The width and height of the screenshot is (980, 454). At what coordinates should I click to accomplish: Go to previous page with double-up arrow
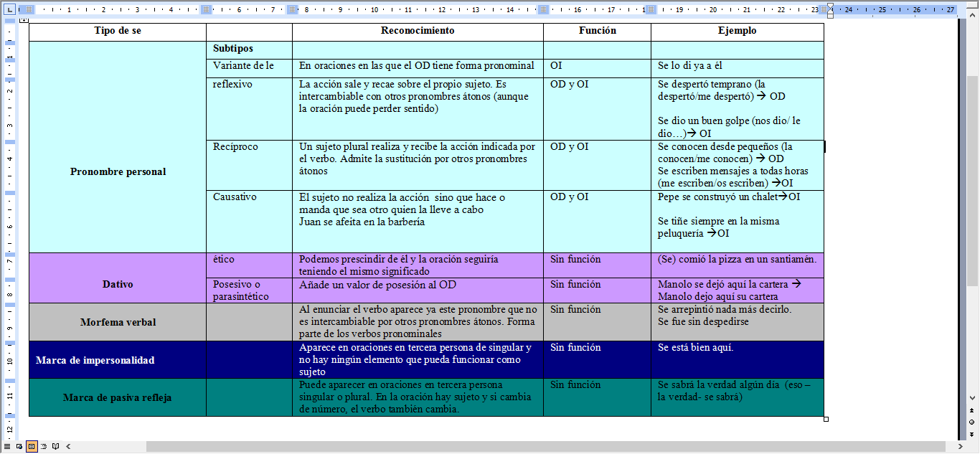[x=973, y=410]
